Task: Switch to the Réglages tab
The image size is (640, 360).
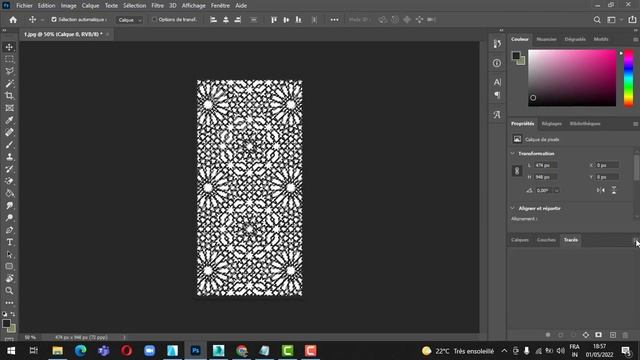Action: click(x=551, y=124)
